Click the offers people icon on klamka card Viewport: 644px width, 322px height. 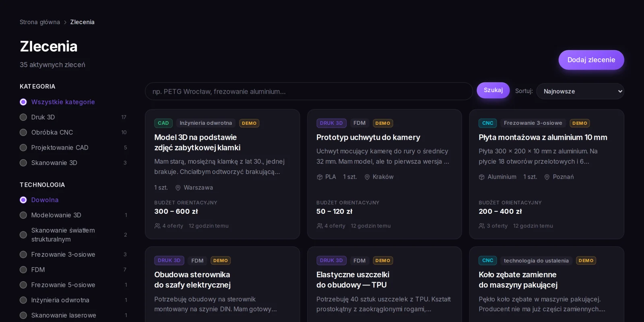coord(157,226)
